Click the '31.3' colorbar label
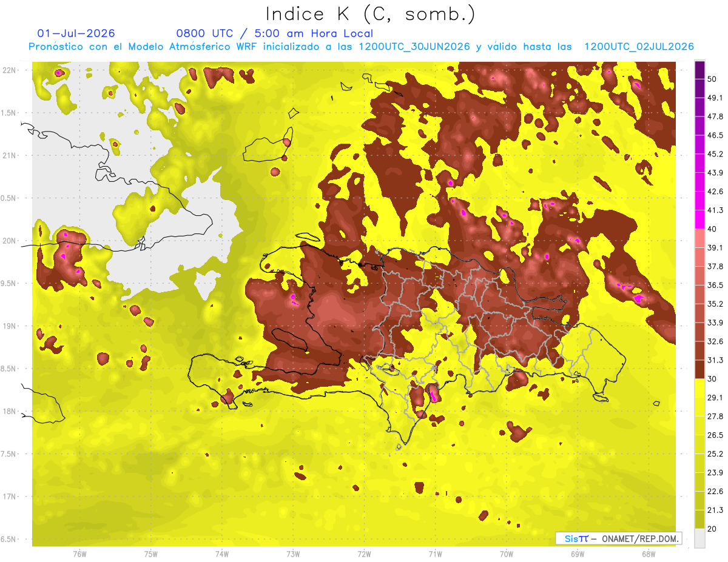 point(715,360)
